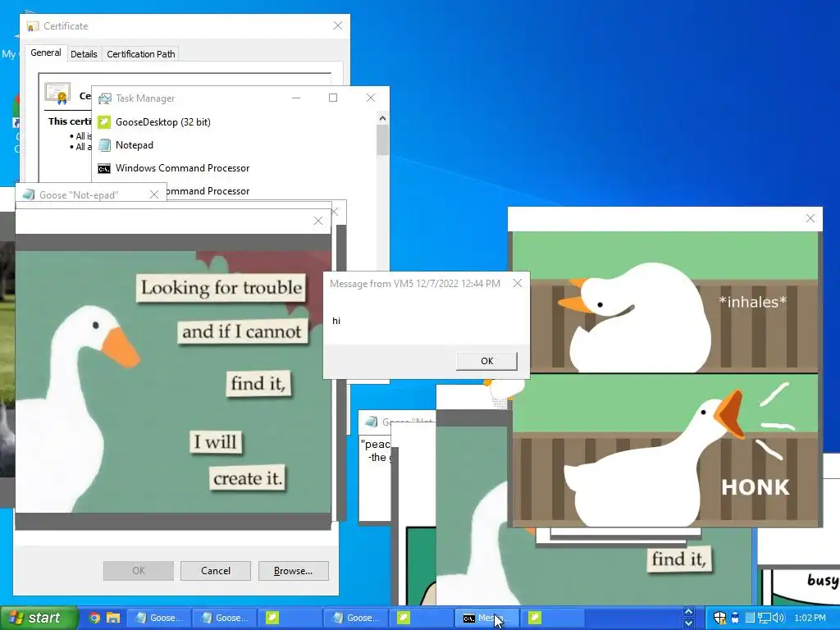Click the certificate ribbon icon in the General tab
The image size is (840, 630).
point(58,94)
